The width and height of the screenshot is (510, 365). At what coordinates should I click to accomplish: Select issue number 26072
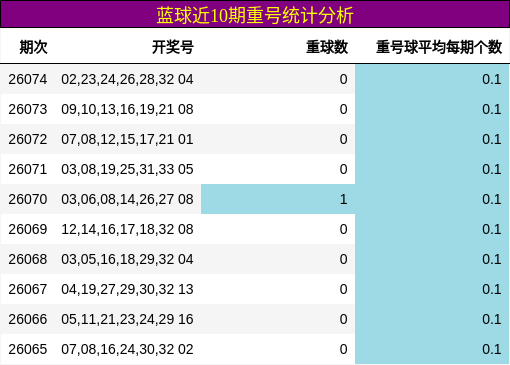coord(28,139)
